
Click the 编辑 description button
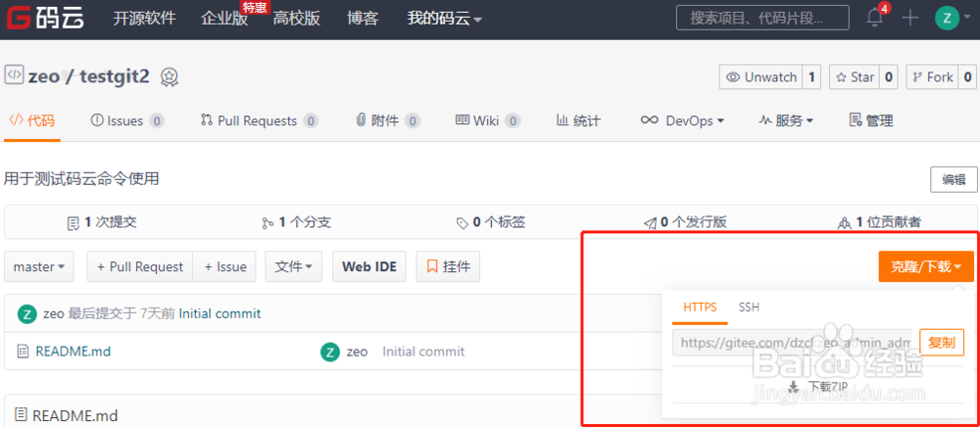click(x=954, y=179)
